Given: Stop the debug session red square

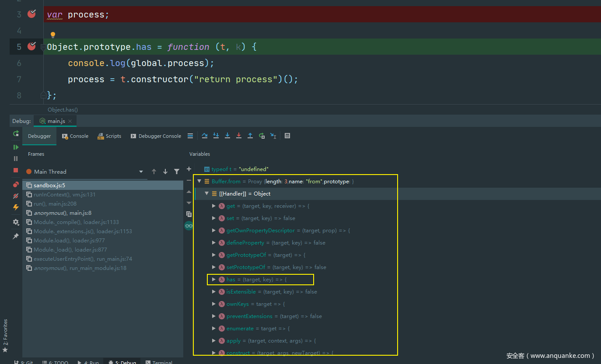Looking at the screenshot, I should point(16,170).
